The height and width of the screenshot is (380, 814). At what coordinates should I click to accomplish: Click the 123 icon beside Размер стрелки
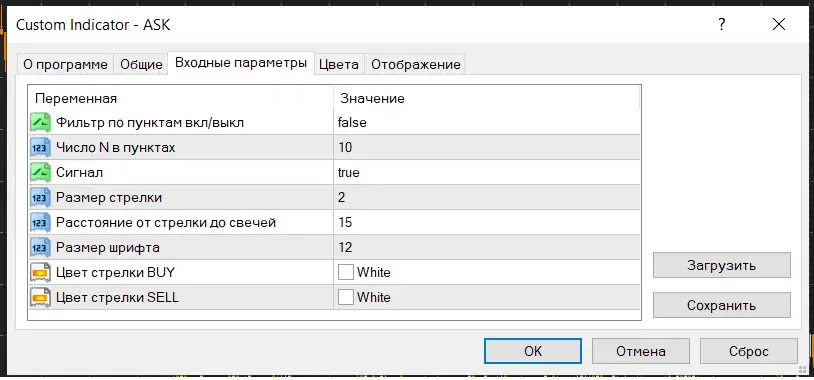(40, 197)
